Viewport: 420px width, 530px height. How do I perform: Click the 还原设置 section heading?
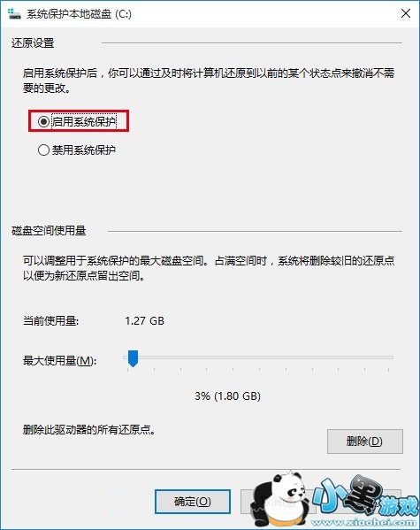point(33,43)
